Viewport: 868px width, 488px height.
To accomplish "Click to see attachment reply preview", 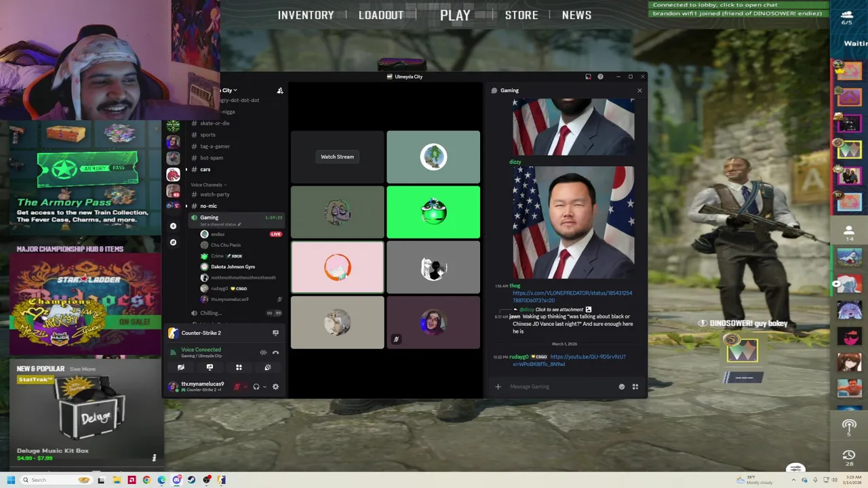I will pyautogui.click(x=559, y=309).
